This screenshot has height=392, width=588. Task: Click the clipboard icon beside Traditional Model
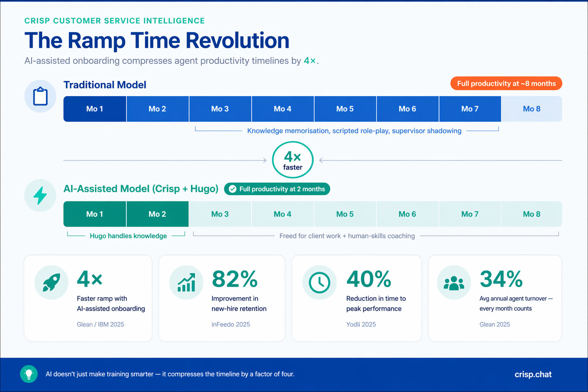coord(40,96)
